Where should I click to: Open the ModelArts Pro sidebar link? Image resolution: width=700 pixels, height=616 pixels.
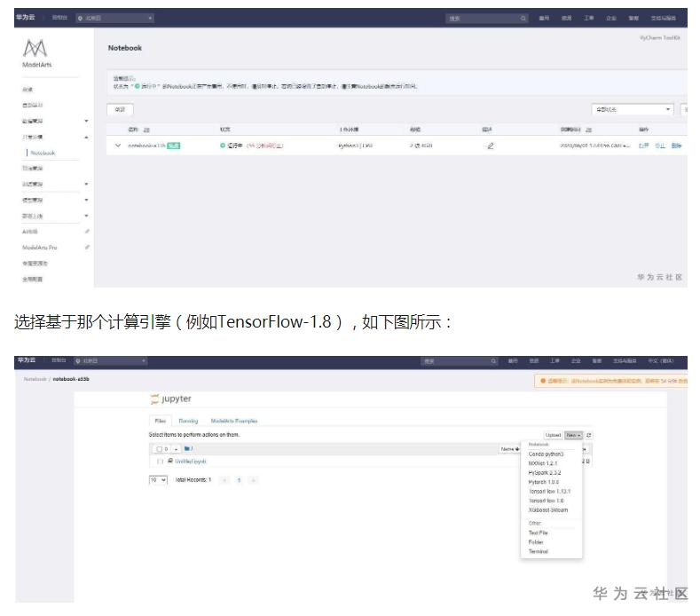40,248
